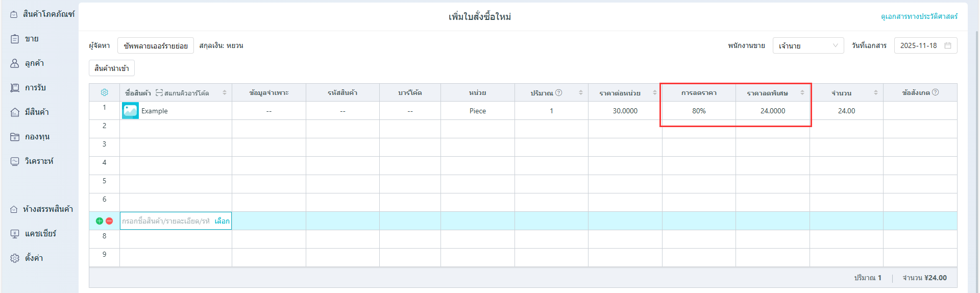Click the green add row icon
This screenshot has height=293, width=980.
(100, 221)
